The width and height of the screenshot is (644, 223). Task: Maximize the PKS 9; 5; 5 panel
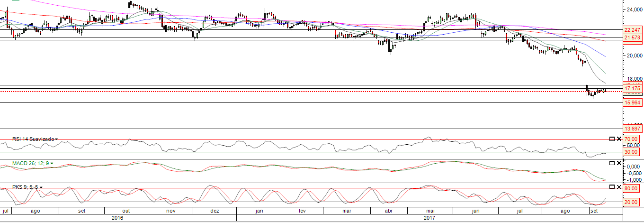pos(611,187)
